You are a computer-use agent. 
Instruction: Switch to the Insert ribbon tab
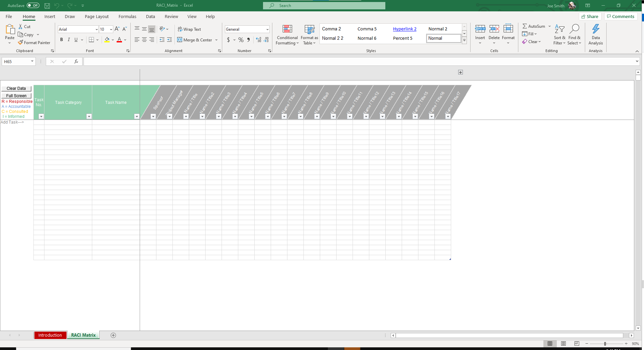(x=50, y=17)
